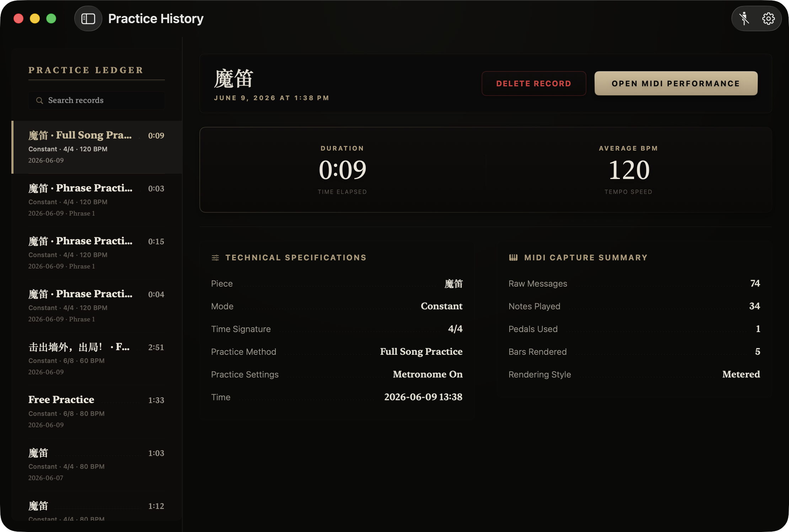Click the TECHNICAL SPECIFICATIONS heading
The width and height of the screenshot is (789, 532).
pyautogui.click(x=296, y=258)
